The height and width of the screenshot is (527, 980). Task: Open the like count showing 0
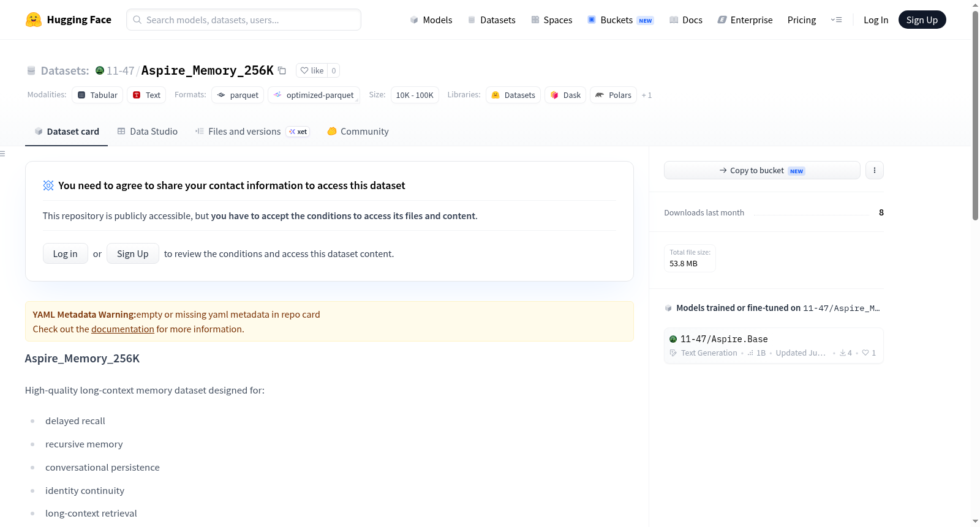[x=334, y=70]
